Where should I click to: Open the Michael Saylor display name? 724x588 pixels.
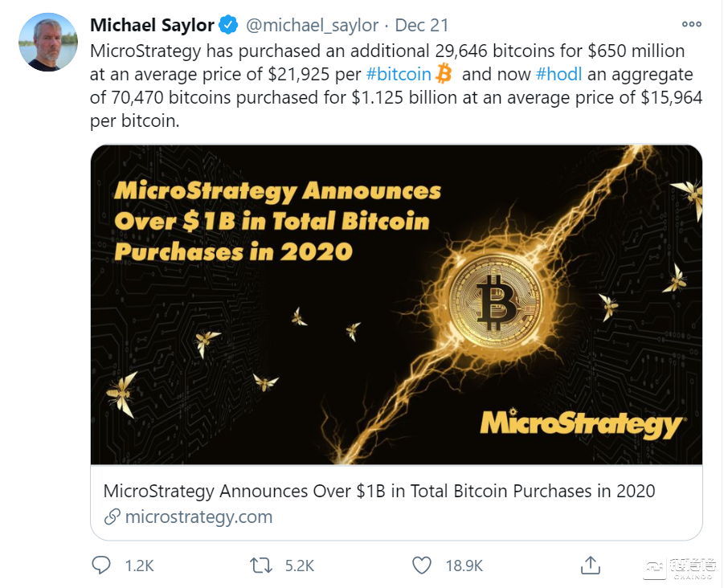152,26
